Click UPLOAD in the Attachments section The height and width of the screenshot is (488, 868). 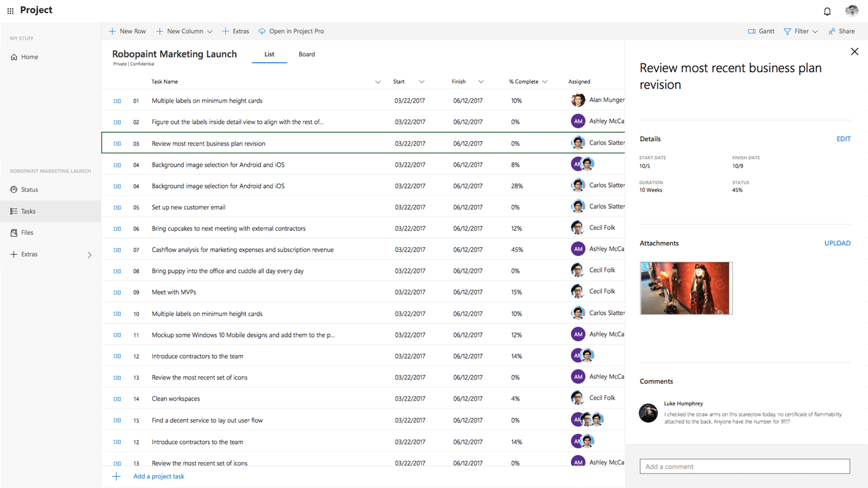[837, 243]
